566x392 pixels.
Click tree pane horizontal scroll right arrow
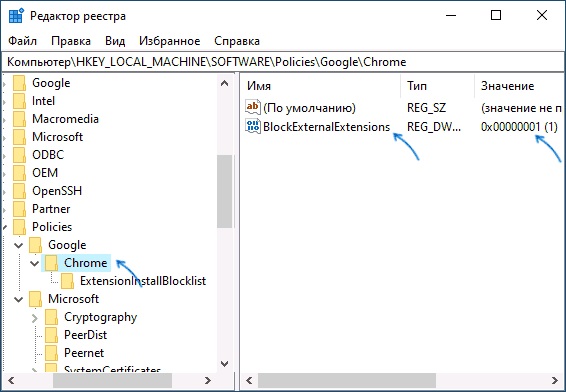(x=208, y=380)
